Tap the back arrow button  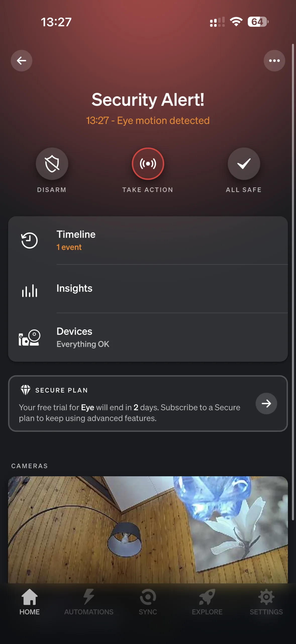click(x=21, y=61)
